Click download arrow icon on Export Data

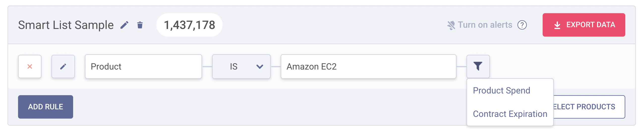click(557, 25)
